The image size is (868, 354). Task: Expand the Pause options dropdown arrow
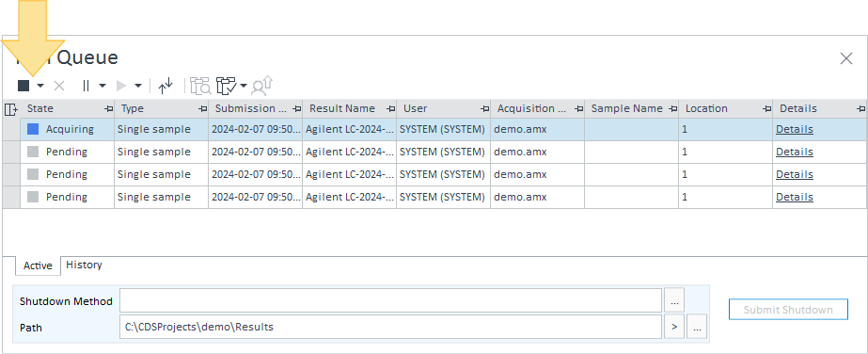(103, 86)
